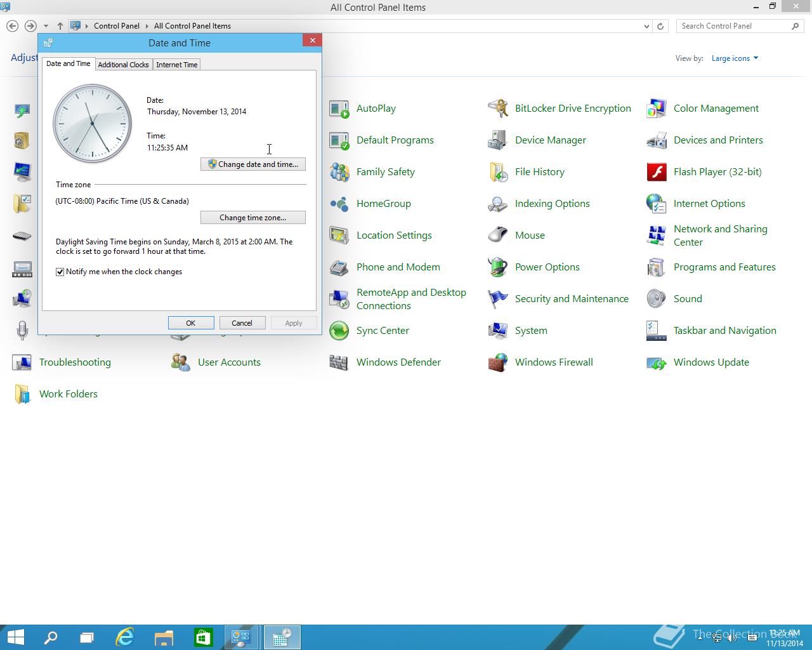Viewport: 812px width, 650px height.
Task: Open the Family Safety icon
Action: 339,172
